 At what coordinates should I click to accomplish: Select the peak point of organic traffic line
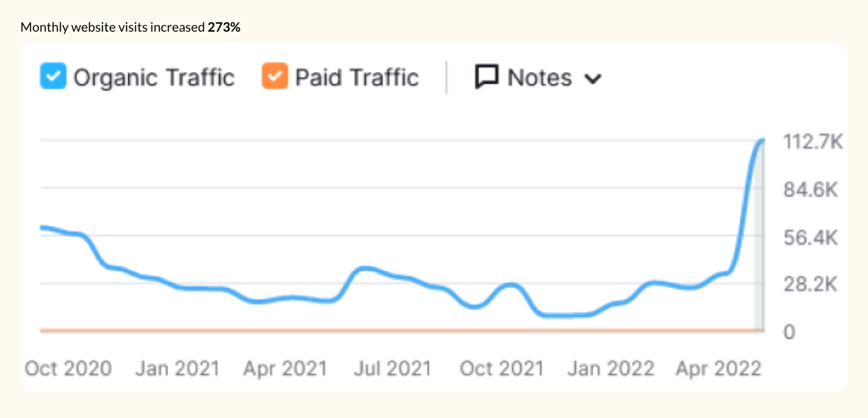pos(763,141)
